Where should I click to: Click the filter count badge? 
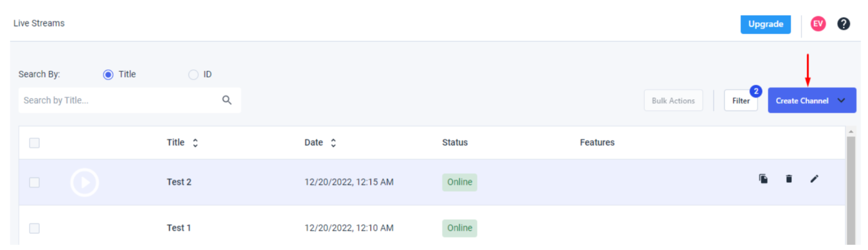(x=756, y=91)
